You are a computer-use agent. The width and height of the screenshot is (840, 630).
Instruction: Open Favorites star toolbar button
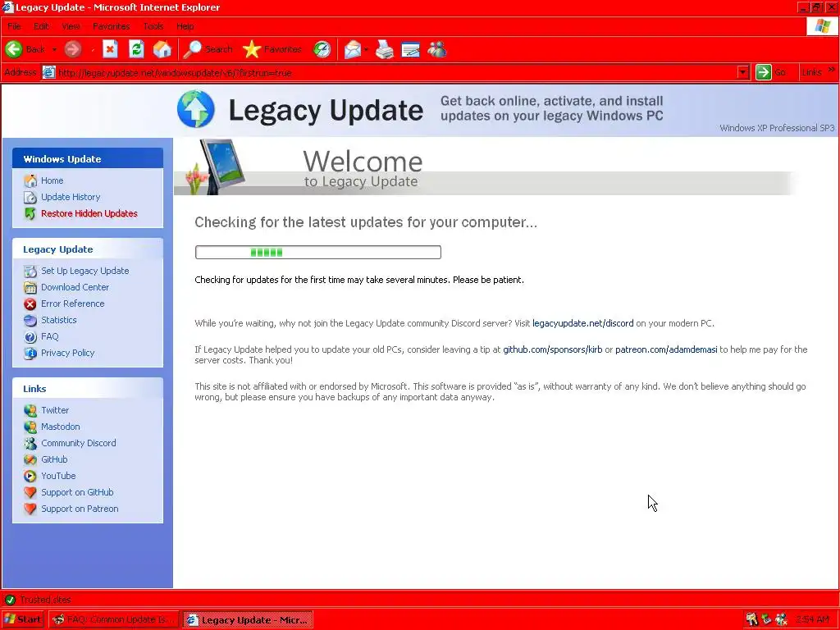[x=272, y=49]
